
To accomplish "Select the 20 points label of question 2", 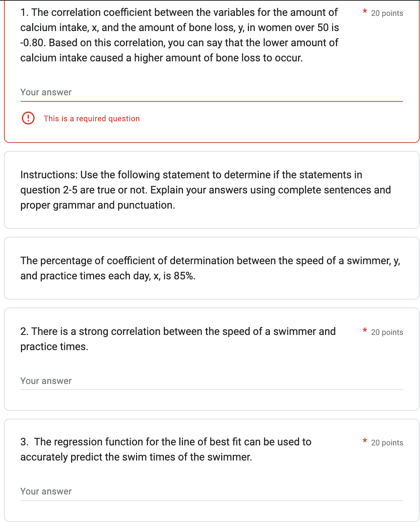I will point(387,332).
